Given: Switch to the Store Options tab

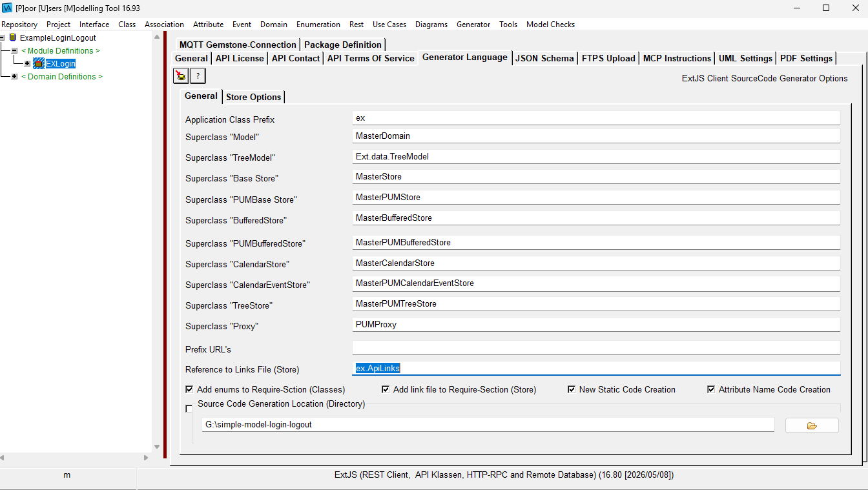Looking at the screenshot, I should (x=253, y=97).
